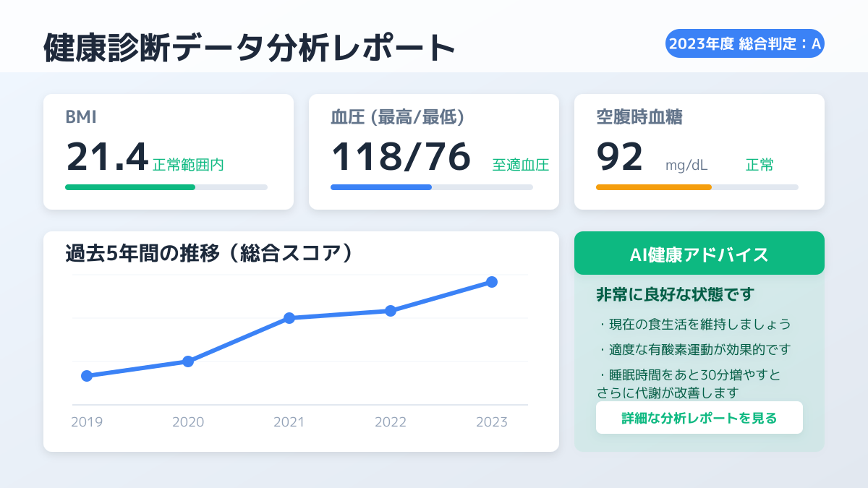Click the 2023 x-axis year label
868x488 pixels.
pyautogui.click(x=492, y=422)
